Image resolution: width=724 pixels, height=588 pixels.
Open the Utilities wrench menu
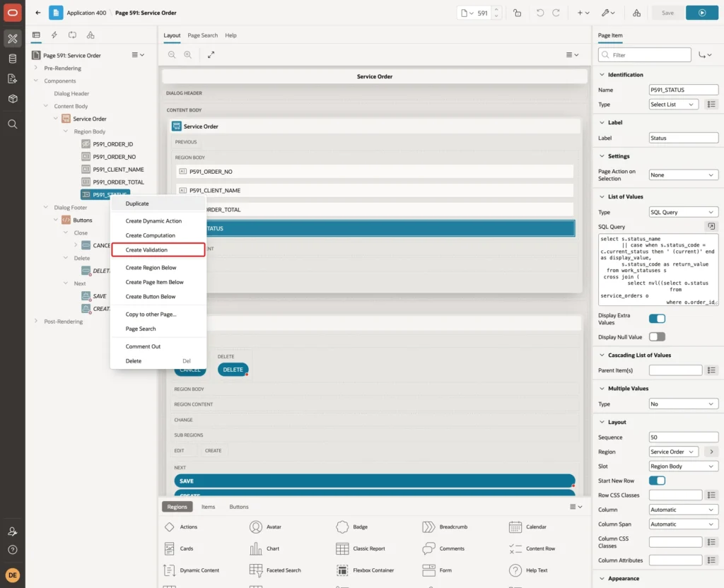pyautogui.click(x=608, y=13)
